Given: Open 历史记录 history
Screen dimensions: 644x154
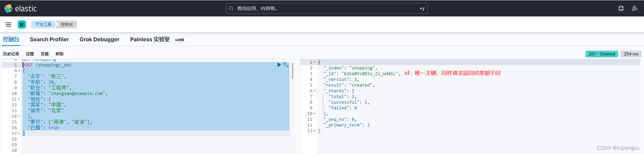Looking at the screenshot, I should [x=11, y=54].
